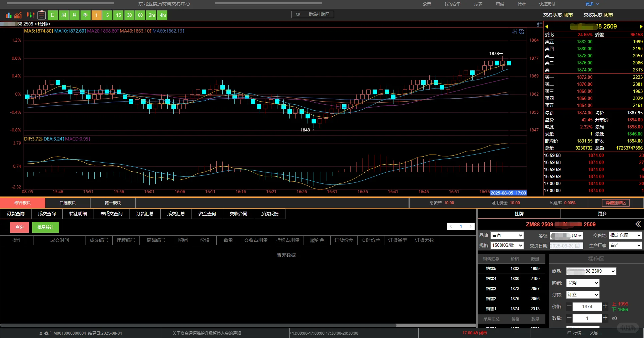Open the 交货地 delivery place dropdown
The image size is (644, 338).
point(626,235)
